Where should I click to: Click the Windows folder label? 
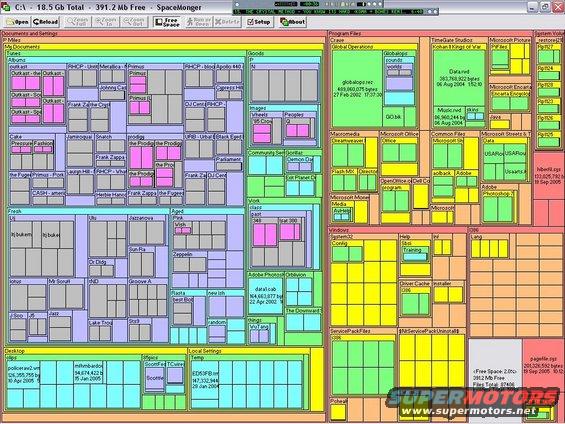click(x=339, y=230)
